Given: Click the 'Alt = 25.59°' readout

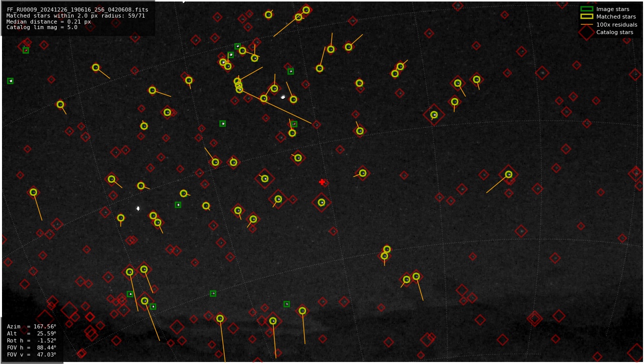Looking at the screenshot, I should coord(32,333).
